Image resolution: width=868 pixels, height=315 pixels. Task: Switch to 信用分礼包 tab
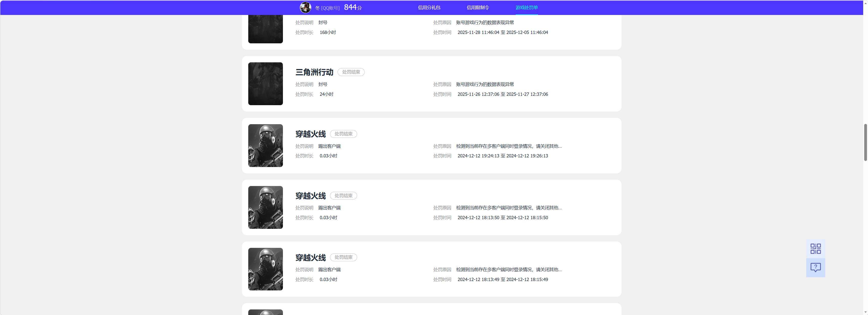pyautogui.click(x=429, y=7)
